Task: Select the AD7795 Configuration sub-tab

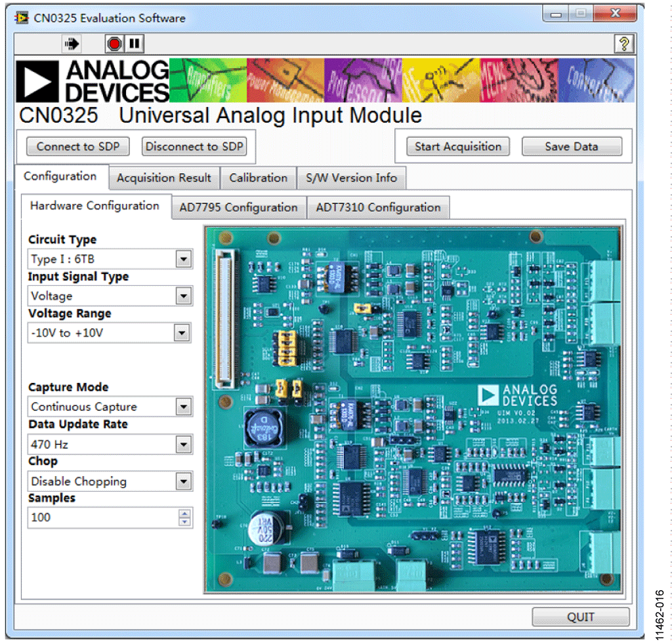Action: (x=239, y=208)
